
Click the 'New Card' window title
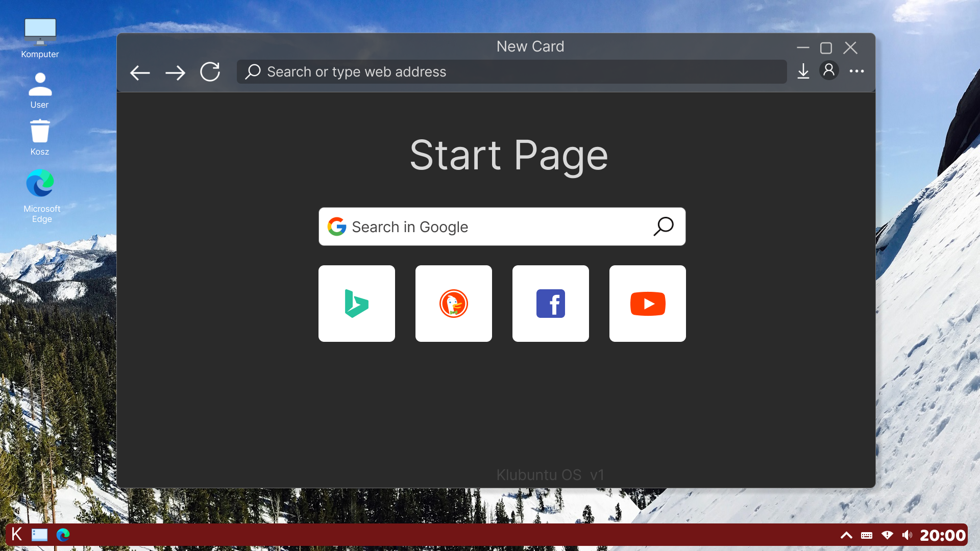[530, 46]
